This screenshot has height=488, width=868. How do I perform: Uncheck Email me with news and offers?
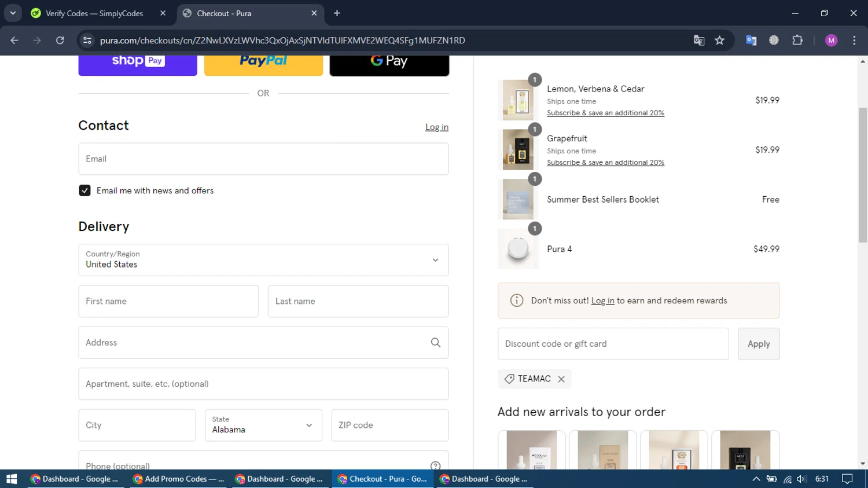[84, 190]
